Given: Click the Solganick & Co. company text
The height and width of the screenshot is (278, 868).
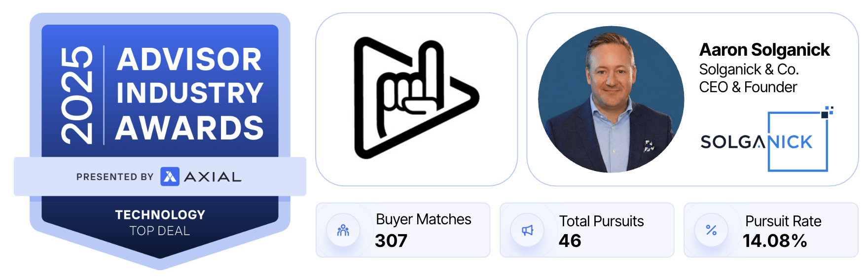Looking at the screenshot, I should (749, 69).
